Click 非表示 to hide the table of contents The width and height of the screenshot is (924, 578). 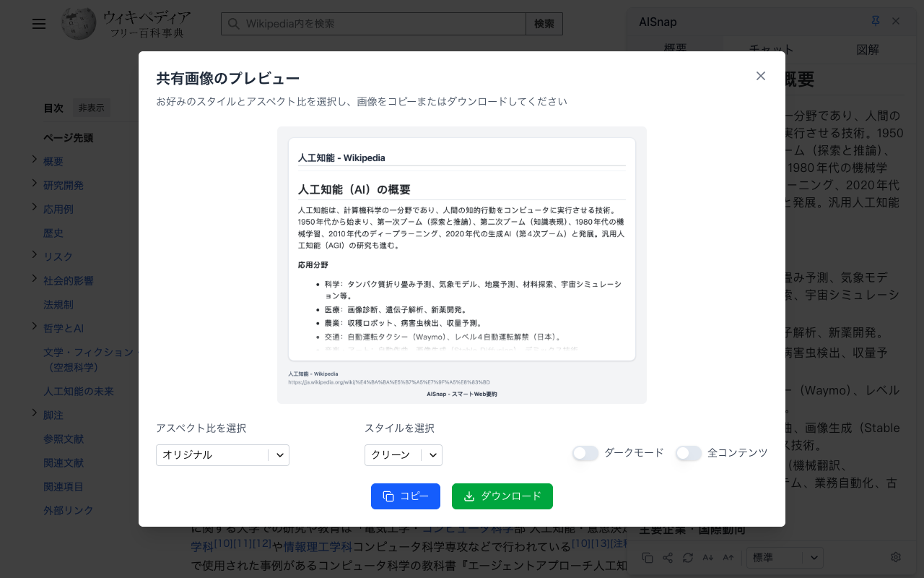[92, 108]
